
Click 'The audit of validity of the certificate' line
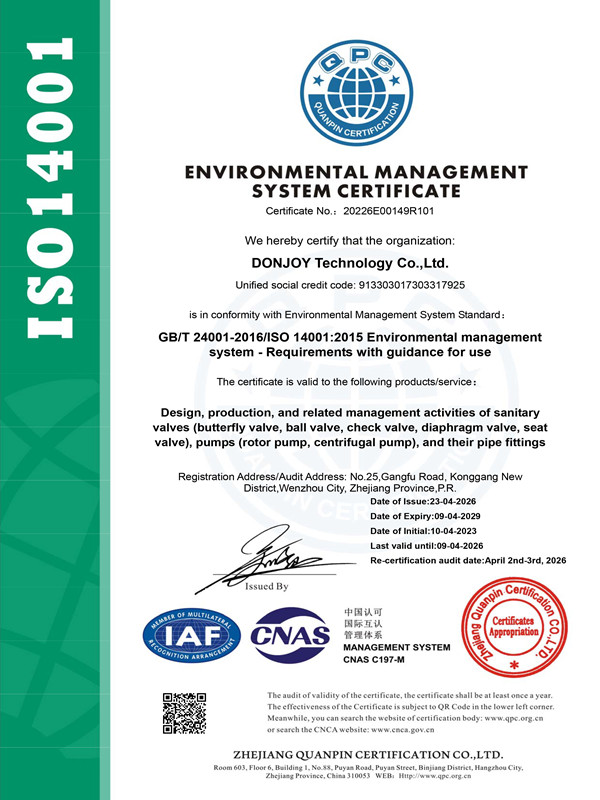coord(410,695)
